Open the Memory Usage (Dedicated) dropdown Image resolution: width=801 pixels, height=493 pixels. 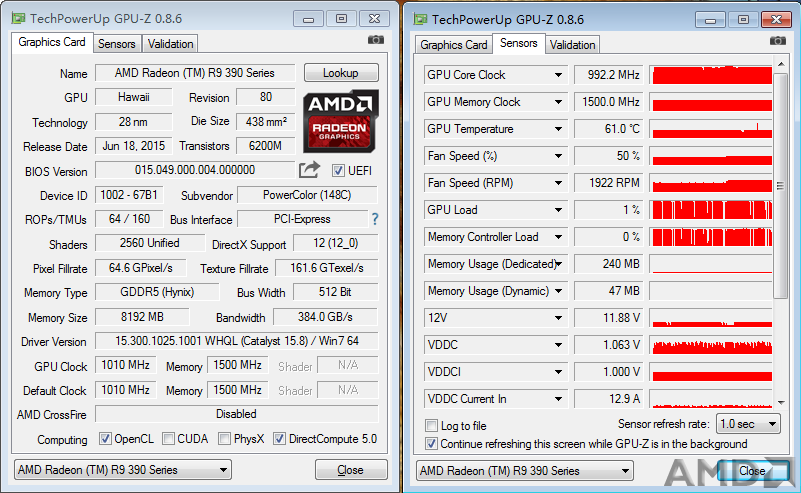coord(559,264)
